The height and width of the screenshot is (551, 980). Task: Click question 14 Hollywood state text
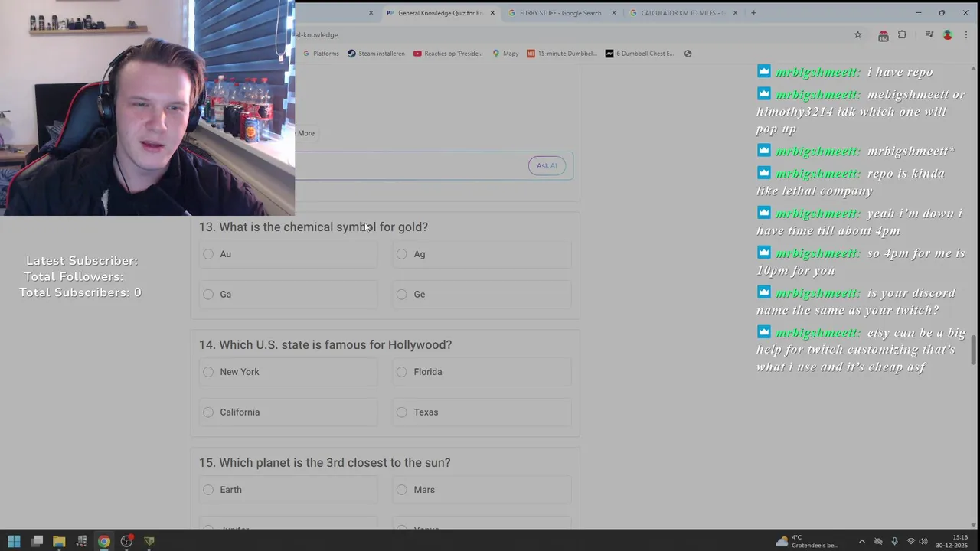(x=325, y=345)
